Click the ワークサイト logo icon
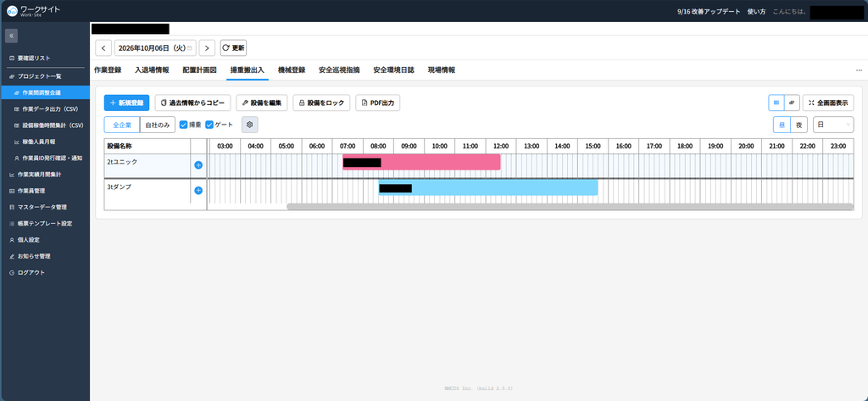The image size is (868, 401). coord(12,11)
